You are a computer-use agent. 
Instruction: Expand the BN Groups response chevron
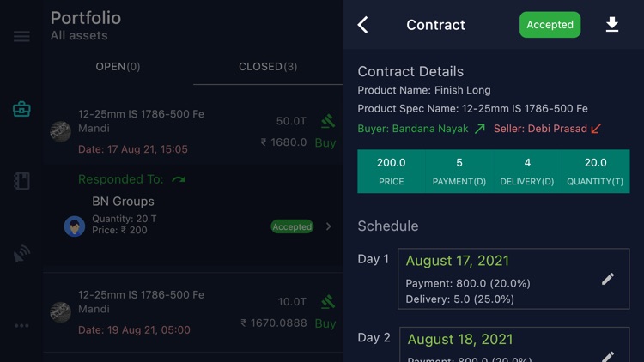point(329,226)
